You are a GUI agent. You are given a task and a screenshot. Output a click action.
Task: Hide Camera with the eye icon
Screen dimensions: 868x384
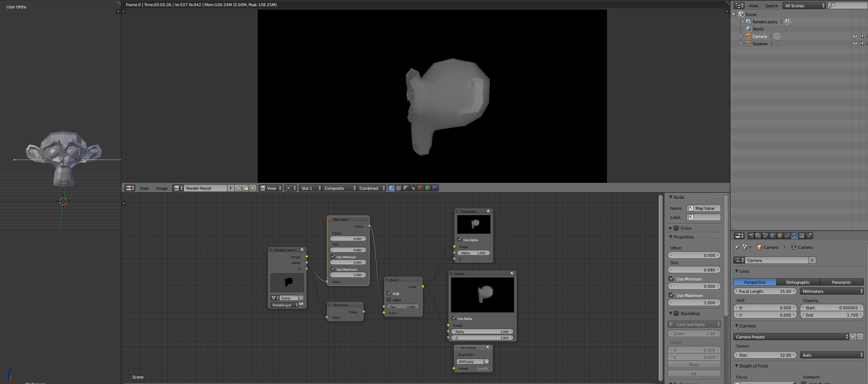[855, 36]
